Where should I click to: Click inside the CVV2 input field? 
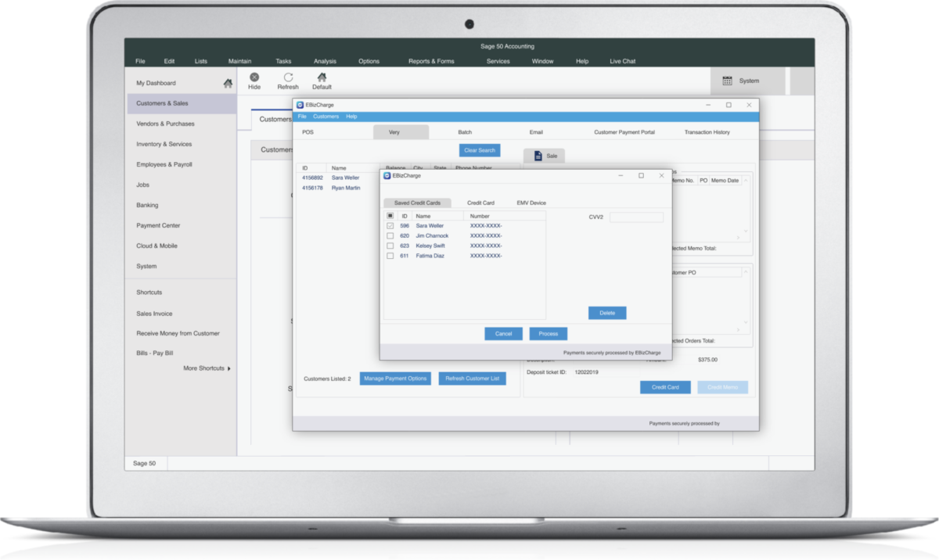(x=637, y=217)
